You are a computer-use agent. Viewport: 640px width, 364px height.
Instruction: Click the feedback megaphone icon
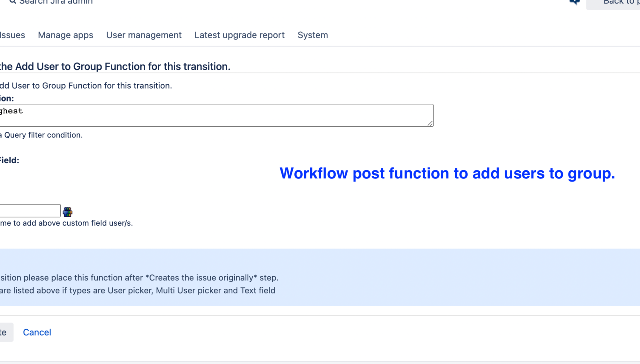(575, 2)
